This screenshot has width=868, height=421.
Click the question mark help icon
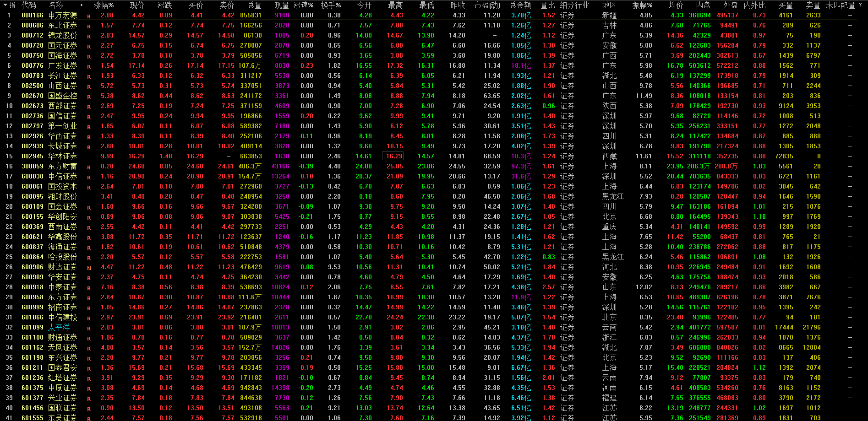pyautogui.click(x=860, y=5)
